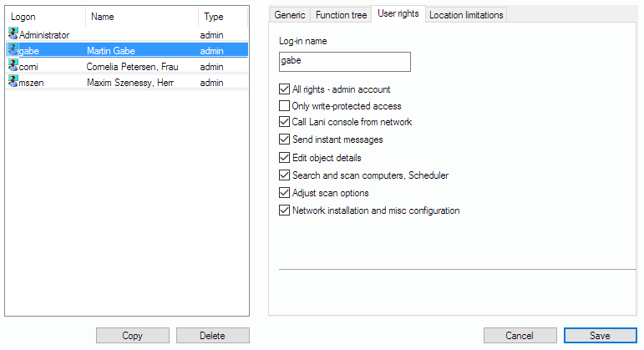Screen dimensions: 644x350
Task: Switch to the Generic tab
Action: (x=290, y=15)
